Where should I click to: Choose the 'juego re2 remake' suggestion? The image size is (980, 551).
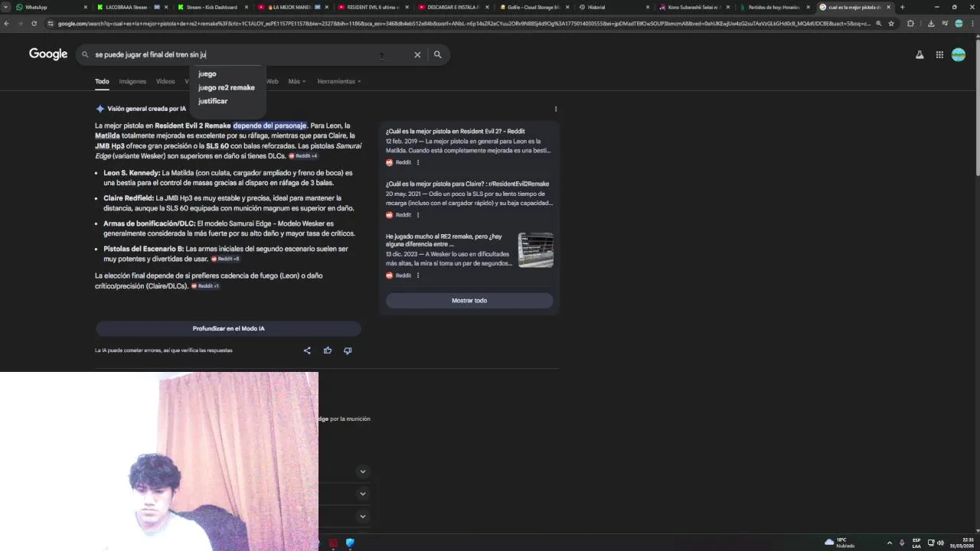pyautogui.click(x=227, y=88)
